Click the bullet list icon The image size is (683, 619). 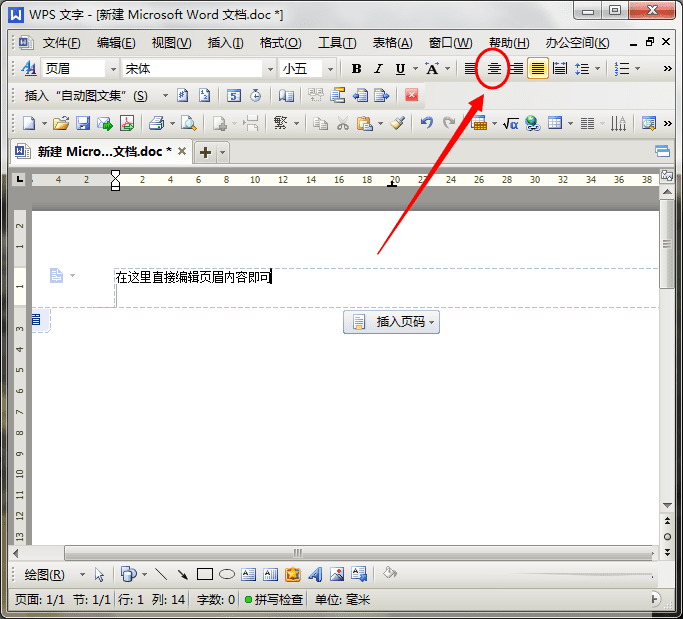[622, 69]
